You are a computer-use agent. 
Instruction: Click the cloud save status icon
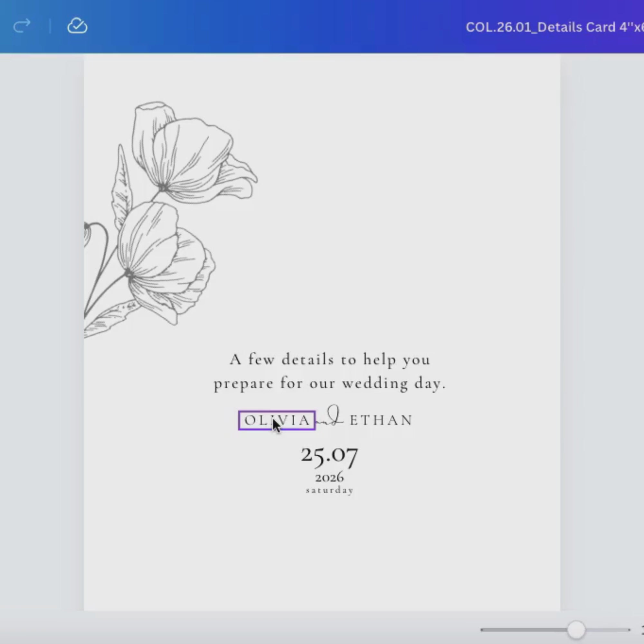point(77,26)
